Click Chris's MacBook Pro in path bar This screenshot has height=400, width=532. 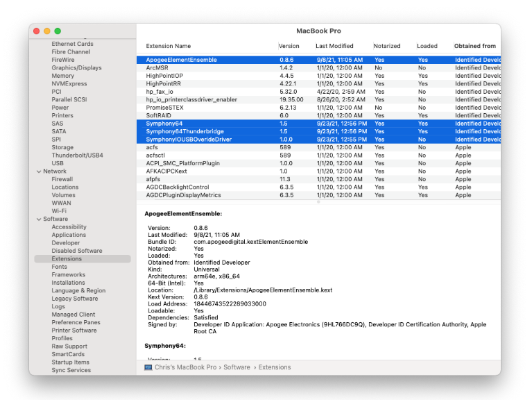(x=185, y=367)
